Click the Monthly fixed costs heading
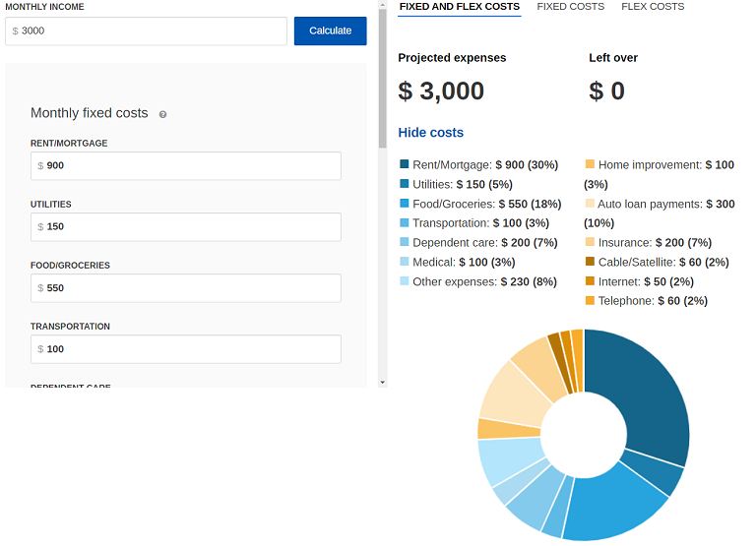Image resolution: width=756 pixels, height=546 pixels. click(90, 113)
